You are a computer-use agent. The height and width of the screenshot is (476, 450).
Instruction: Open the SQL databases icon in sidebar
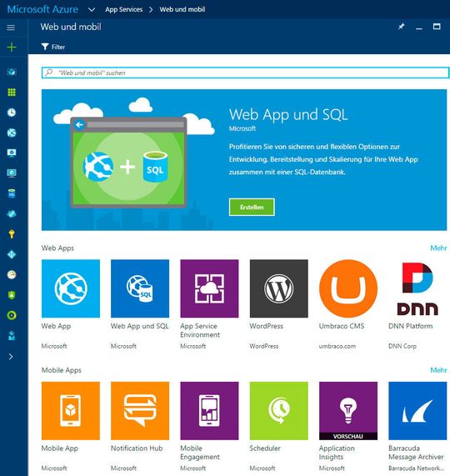(x=12, y=193)
